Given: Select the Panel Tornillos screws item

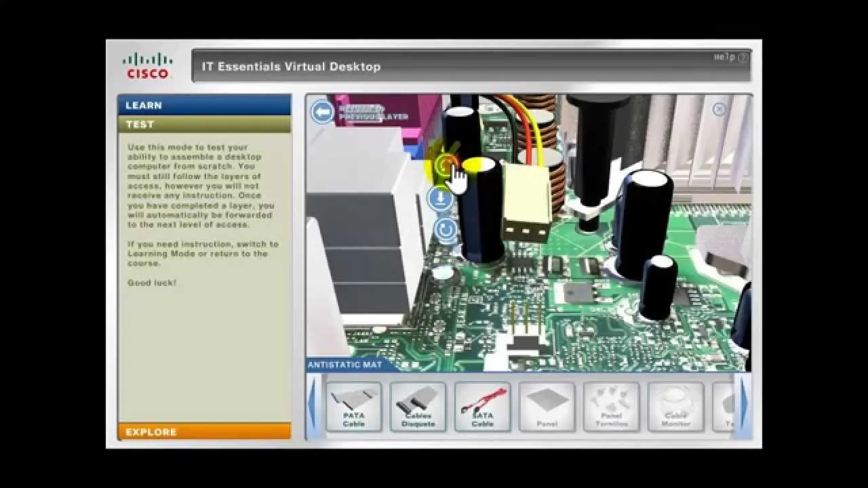Looking at the screenshot, I should 611,407.
